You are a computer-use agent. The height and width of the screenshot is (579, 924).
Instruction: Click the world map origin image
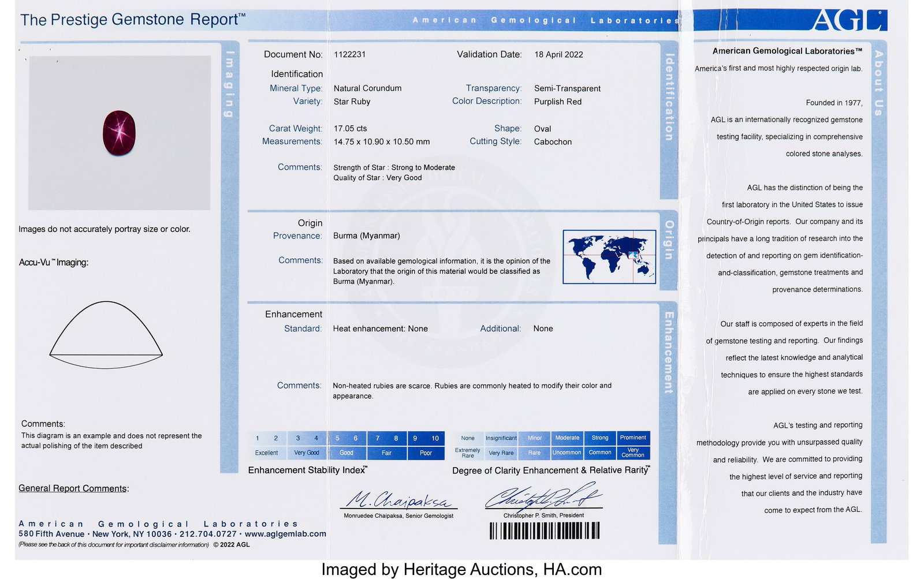click(609, 257)
